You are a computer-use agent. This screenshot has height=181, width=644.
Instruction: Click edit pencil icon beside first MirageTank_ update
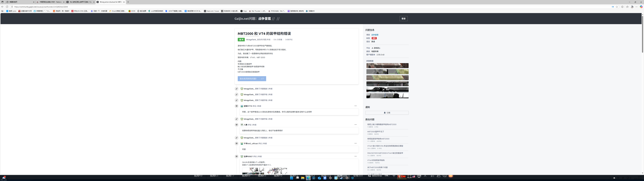(236, 89)
